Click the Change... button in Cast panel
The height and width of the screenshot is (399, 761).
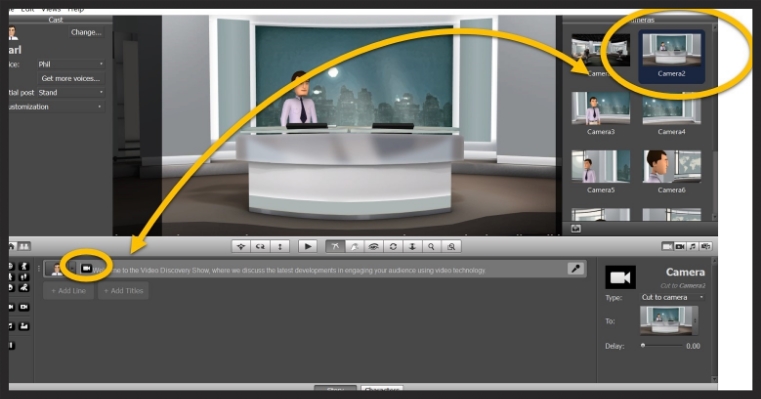point(86,33)
